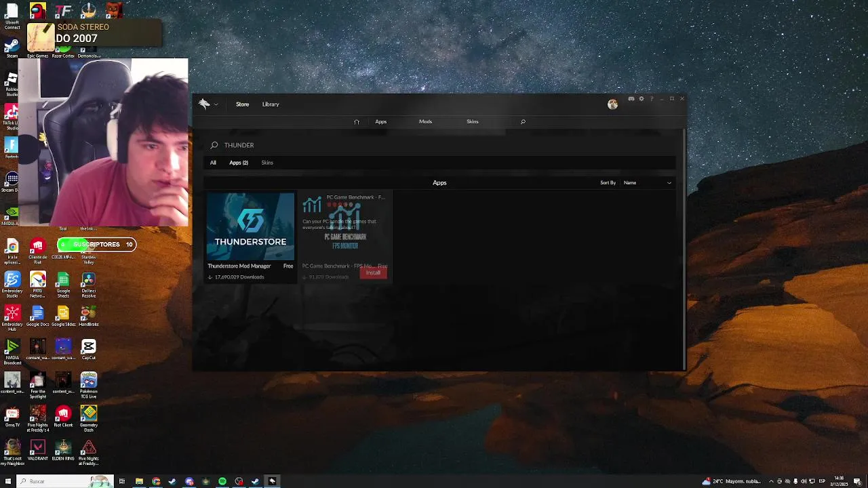This screenshot has width=868, height=488.
Task: Click the taskbar Buscar search box
Action: (65, 481)
